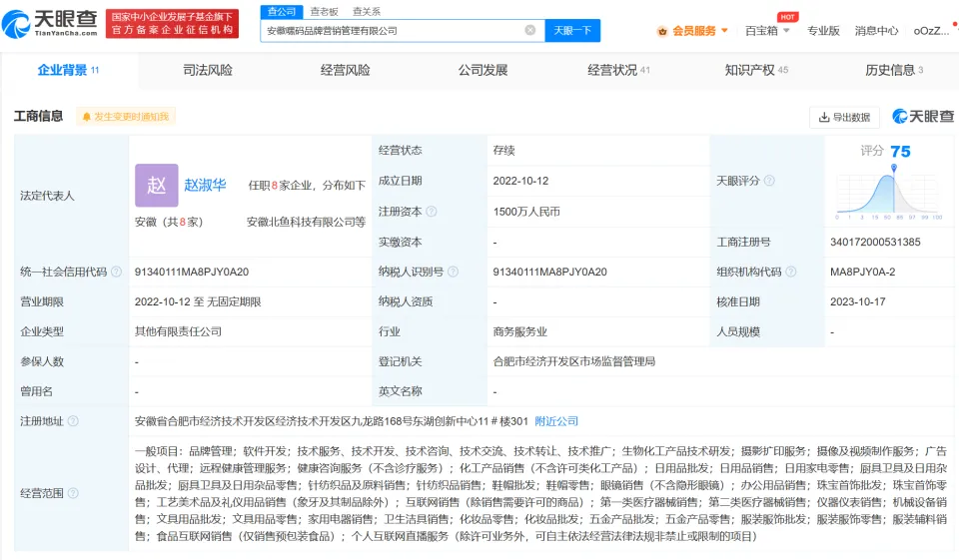959x560 pixels.
Task: Clear the search box with the X icon
Action: (x=530, y=30)
